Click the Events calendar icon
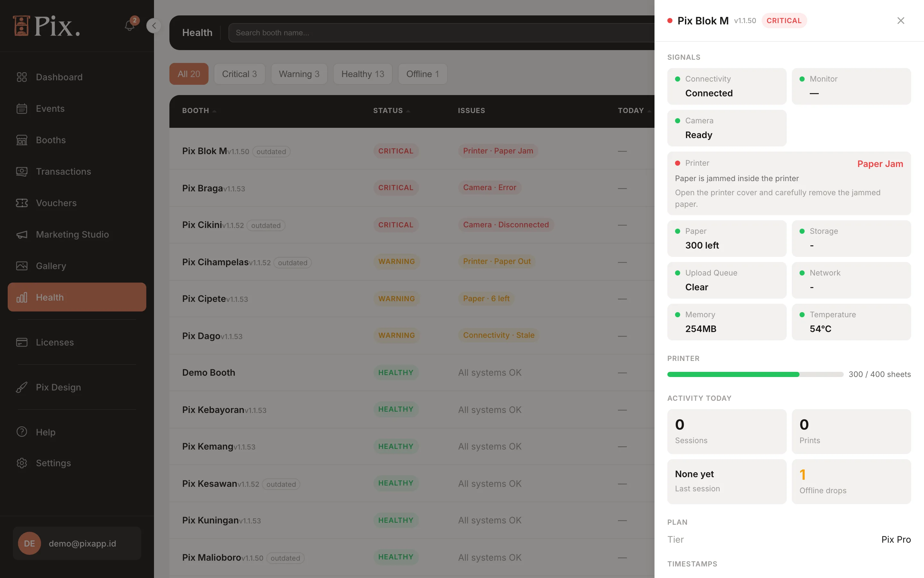Screen dimensions: 924x578 (x=22, y=109)
